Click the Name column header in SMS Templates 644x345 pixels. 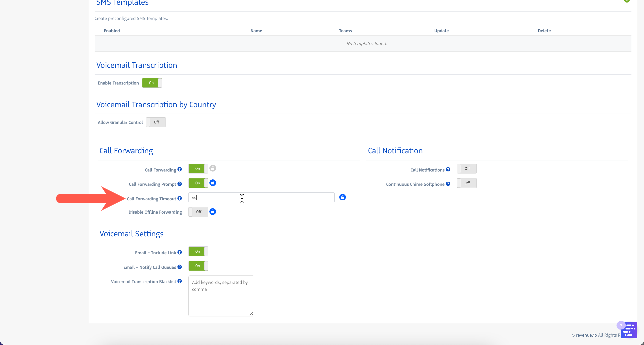256,31
